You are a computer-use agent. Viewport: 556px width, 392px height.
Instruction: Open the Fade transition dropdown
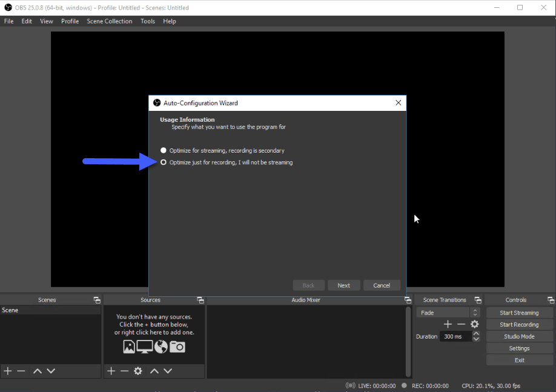coord(448,313)
